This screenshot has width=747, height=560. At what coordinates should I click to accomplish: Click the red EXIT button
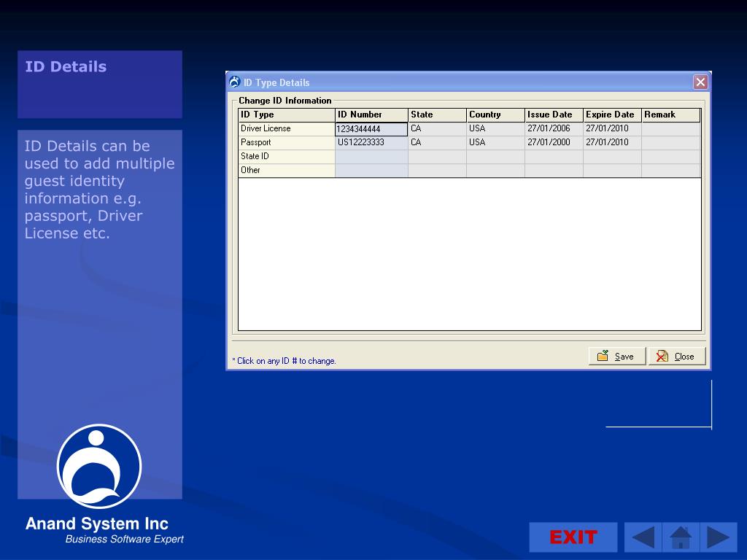[573, 537]
